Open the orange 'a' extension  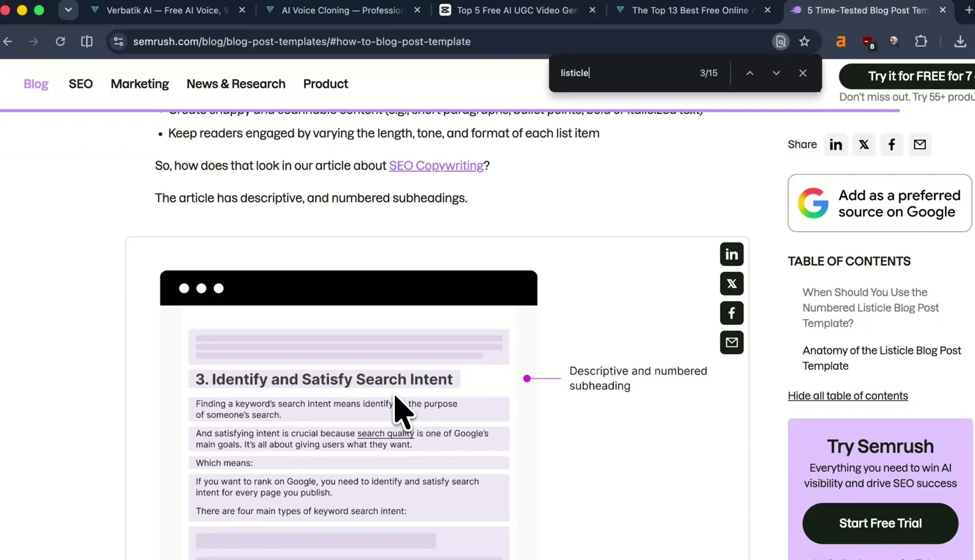pos(841,41)
